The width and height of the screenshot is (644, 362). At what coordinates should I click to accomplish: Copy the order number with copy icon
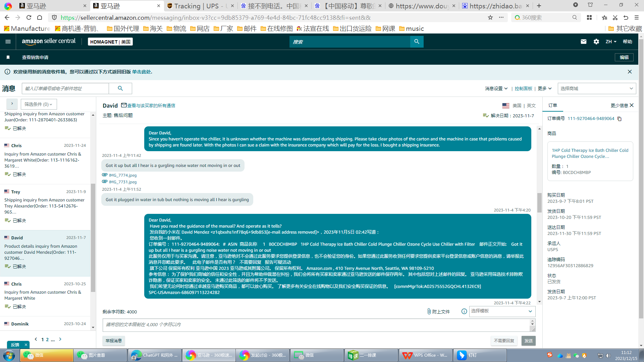(620, 119)
